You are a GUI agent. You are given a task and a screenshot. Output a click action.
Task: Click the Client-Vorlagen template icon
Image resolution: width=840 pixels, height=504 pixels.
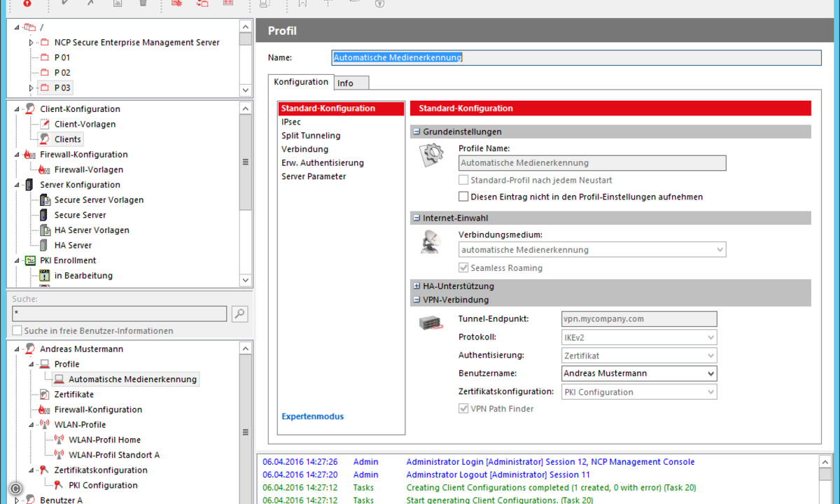click(x=44, y=124)
